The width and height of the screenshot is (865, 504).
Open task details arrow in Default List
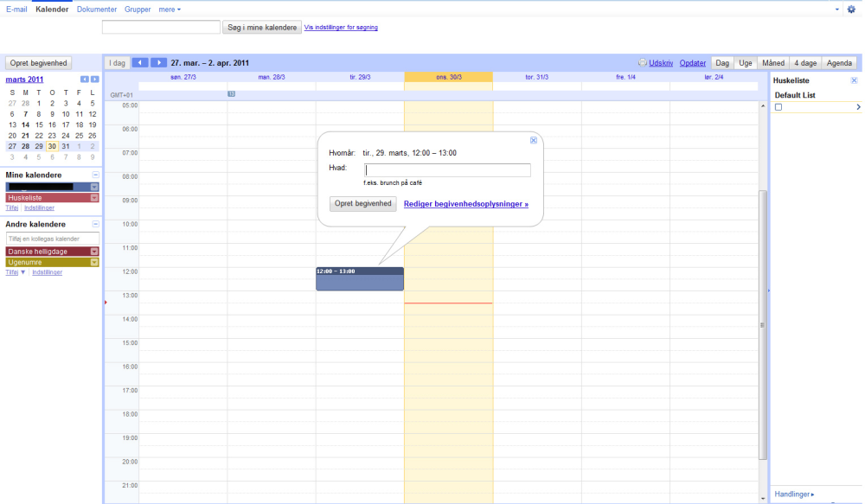tap(858, 107)
